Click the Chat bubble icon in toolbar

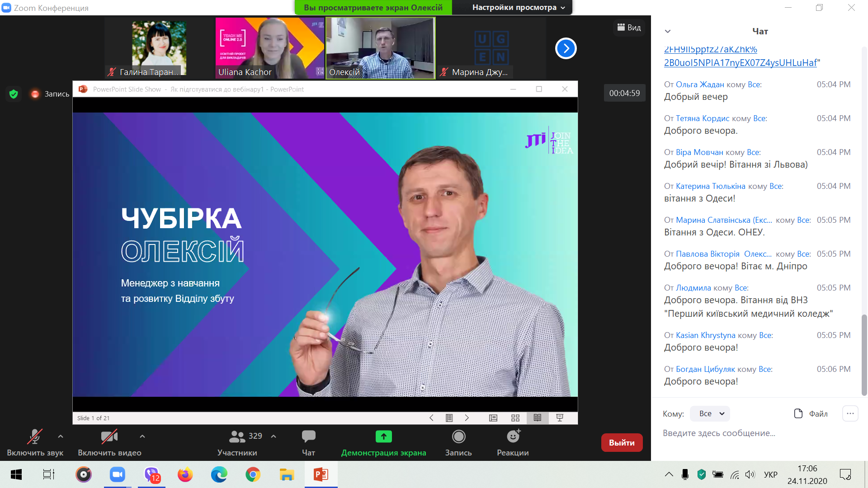(x=308, y=436)
